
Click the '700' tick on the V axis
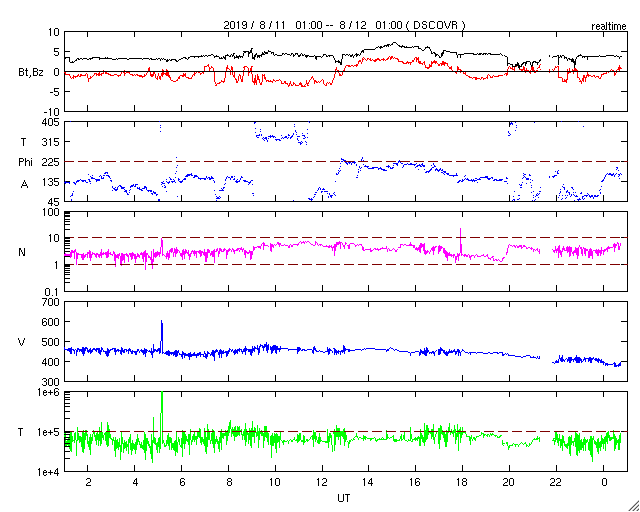[51, 302]
